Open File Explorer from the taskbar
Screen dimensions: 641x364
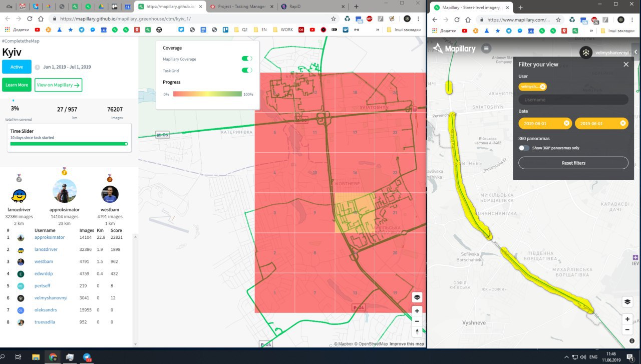point(36,357)
